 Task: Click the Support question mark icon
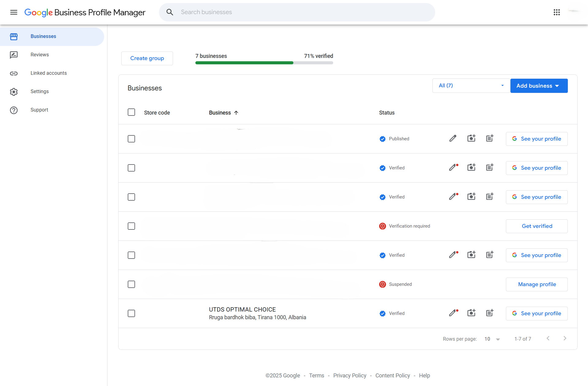pyautogui.click(x=14, y=110)
